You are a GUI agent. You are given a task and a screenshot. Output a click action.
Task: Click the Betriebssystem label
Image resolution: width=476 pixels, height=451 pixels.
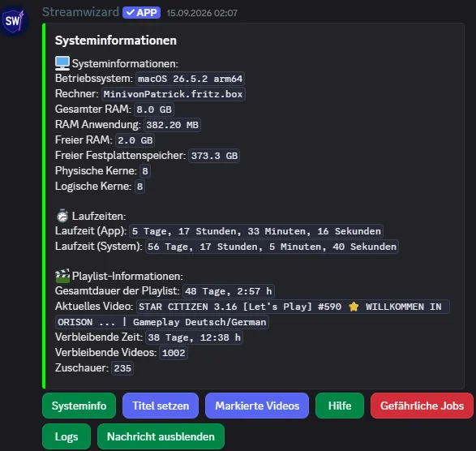(x=93, y=79)
